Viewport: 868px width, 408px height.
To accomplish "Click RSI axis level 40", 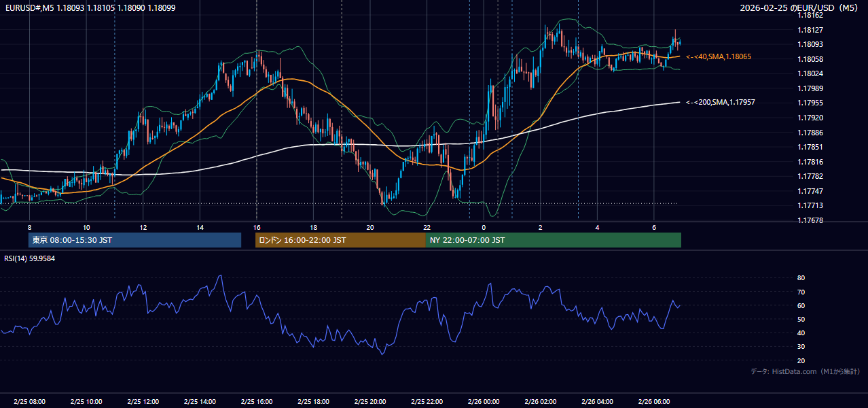I will point(801,333).
